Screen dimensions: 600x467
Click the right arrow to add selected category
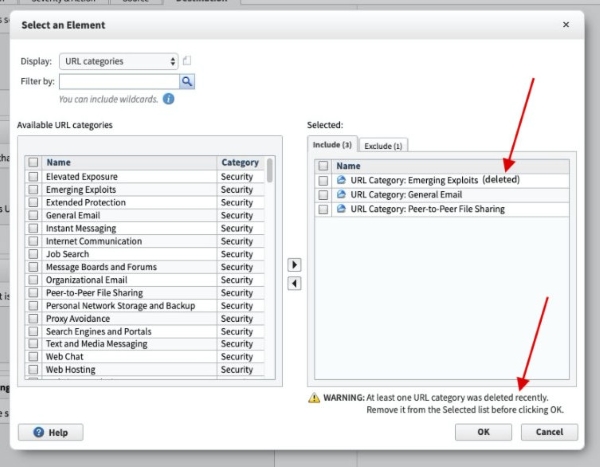click(x=294, y=265)
